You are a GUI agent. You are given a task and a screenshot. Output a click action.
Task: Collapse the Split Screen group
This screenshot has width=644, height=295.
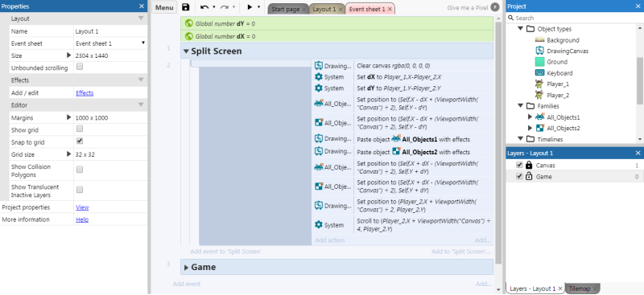pyautogui.click(x=187, y=51)
